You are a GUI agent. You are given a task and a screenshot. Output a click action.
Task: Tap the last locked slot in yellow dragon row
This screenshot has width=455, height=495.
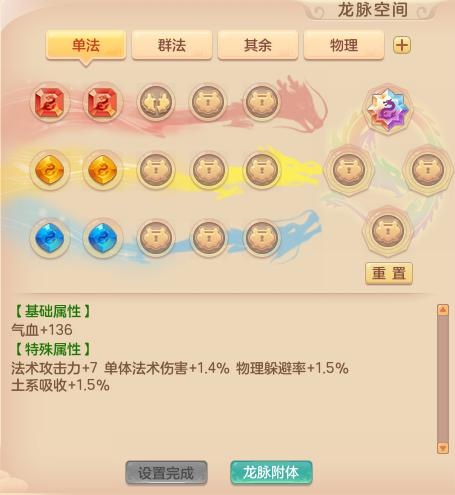click(262, 170)
